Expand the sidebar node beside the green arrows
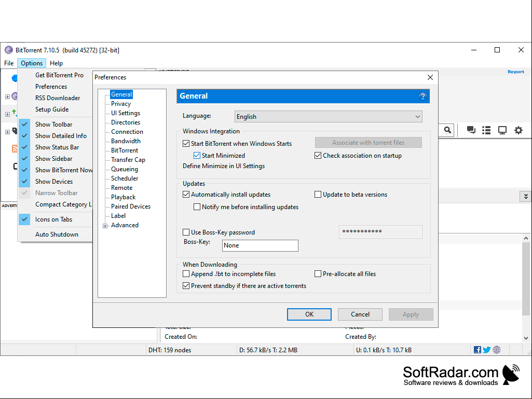Viewport: 532px width, 399px height. [x=7, y=114]
